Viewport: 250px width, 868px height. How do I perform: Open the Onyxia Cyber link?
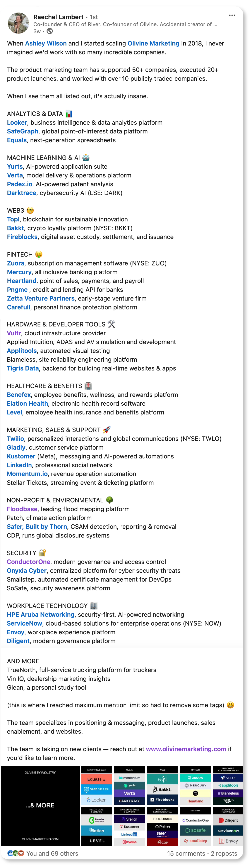[27, 571]
